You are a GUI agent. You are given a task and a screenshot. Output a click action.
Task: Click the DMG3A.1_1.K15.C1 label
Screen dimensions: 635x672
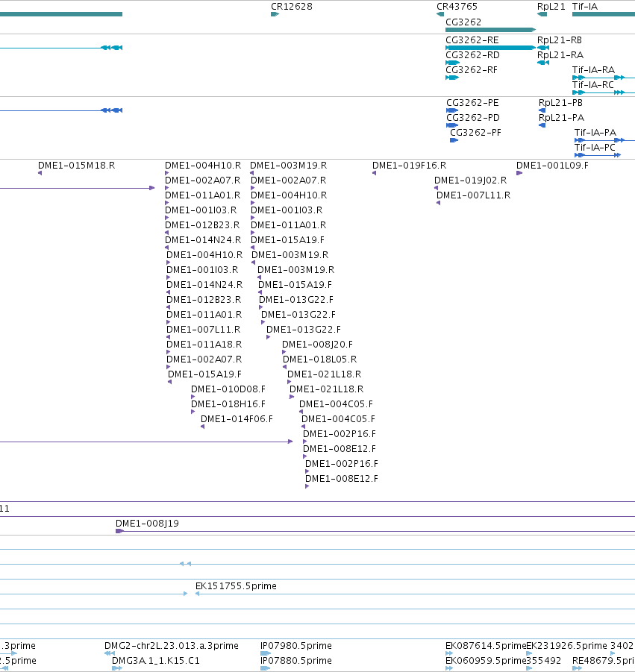(x=156, y=661)
